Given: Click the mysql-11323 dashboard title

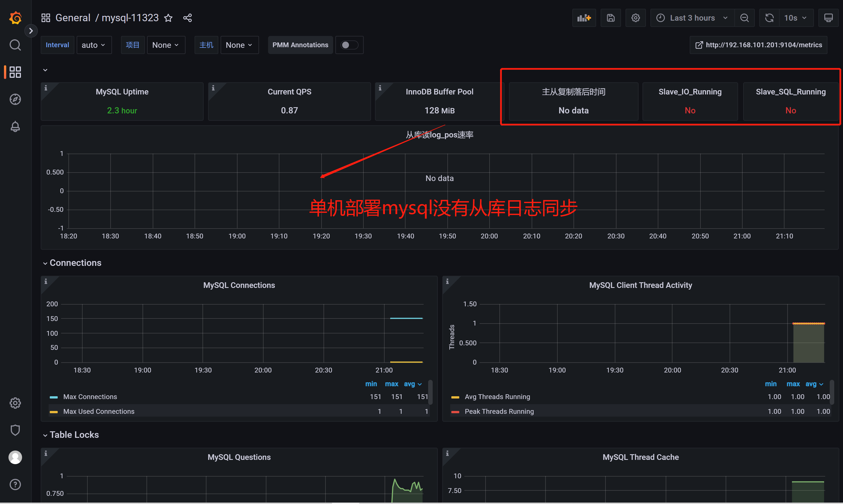Looking at the screenshot, I should click(130, 18).
